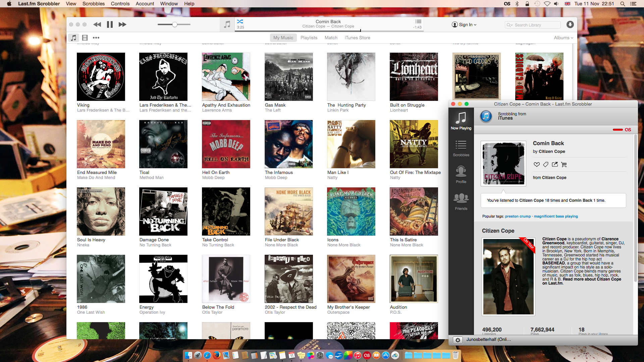Select the My Music tab
The image size is (644, 362).
click(283, 38)
